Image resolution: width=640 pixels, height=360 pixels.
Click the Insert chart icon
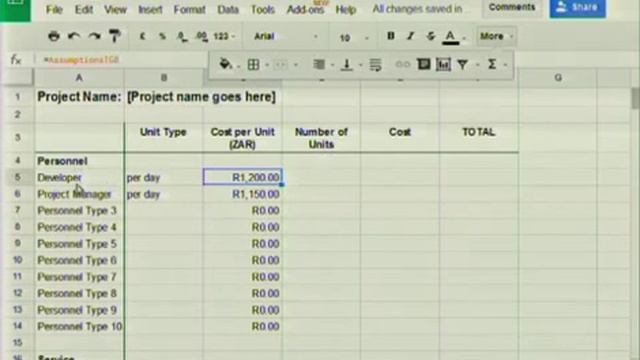443,64
